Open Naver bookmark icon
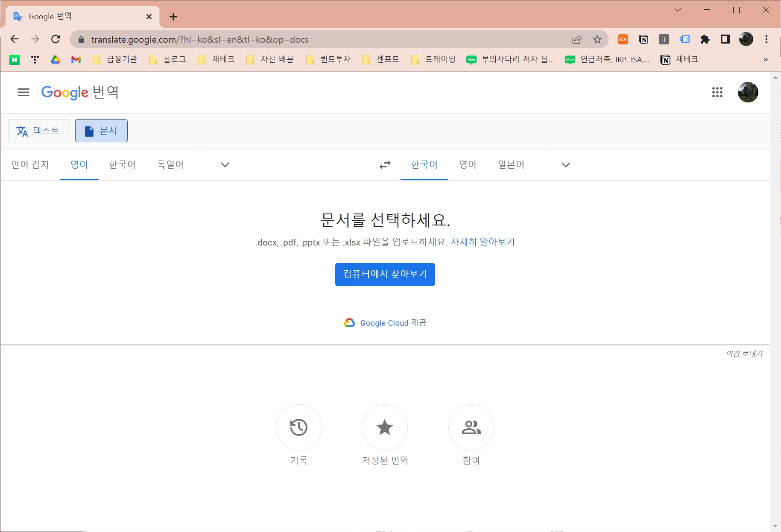This screenshot has width=781, height=532. click(15, 60)
